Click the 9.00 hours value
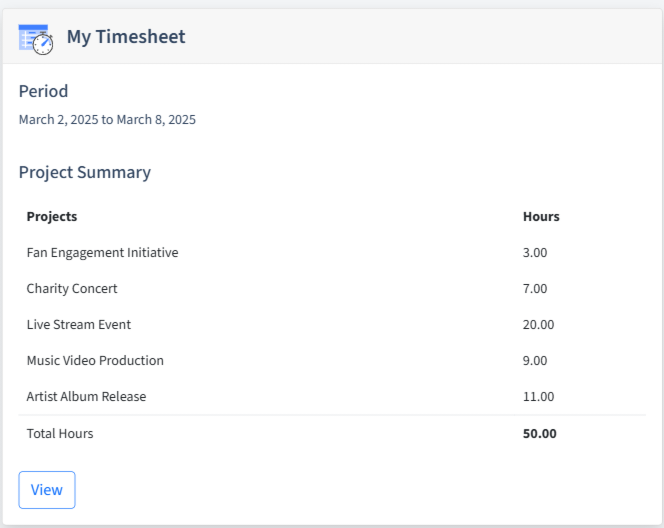 click(x=535, y=360)
